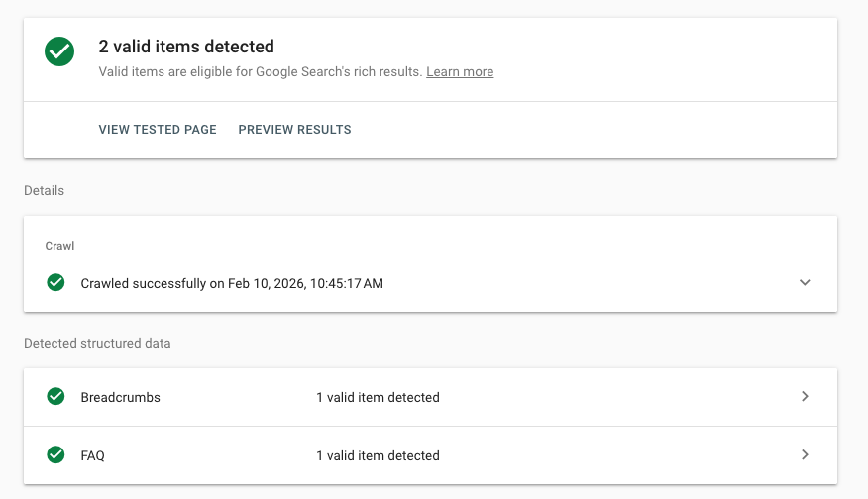Viewport: 868px width, 499px height.
Task: Open Breadcrumbs details via its right arrow
Action: tap(805, 397)
